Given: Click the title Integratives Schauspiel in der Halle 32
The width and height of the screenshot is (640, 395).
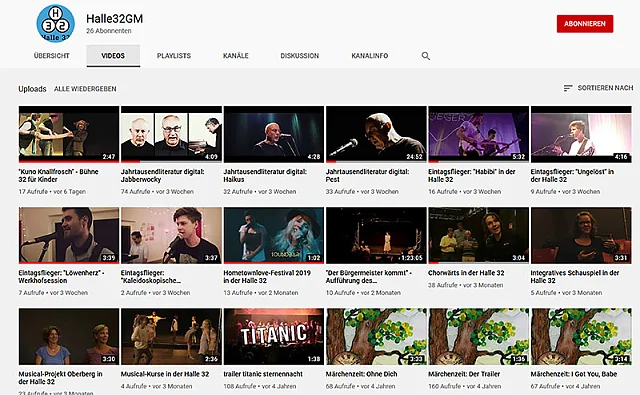Looking at the screenshot, I should point(575,277).
